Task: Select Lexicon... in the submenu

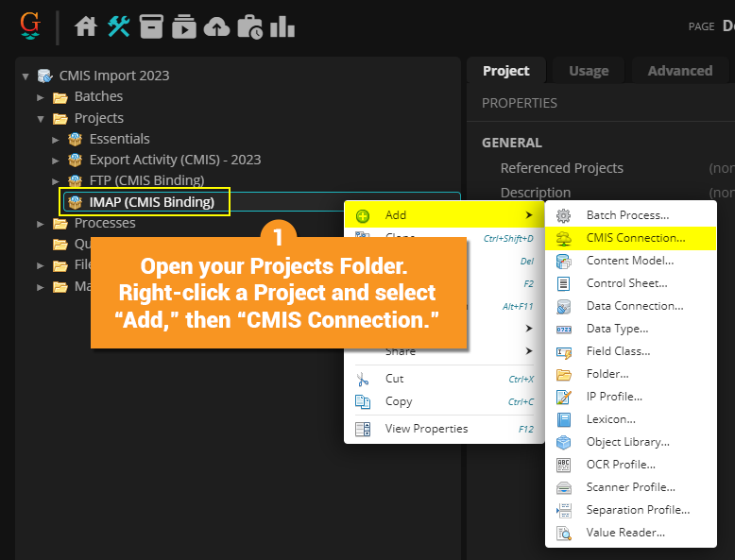Action: (x=630, y=419)
